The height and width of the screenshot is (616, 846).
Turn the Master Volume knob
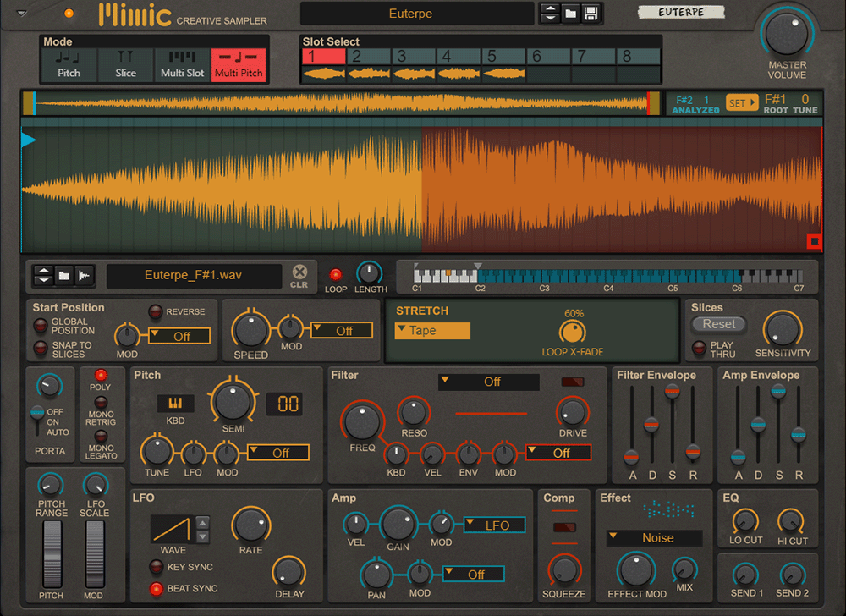787,33
